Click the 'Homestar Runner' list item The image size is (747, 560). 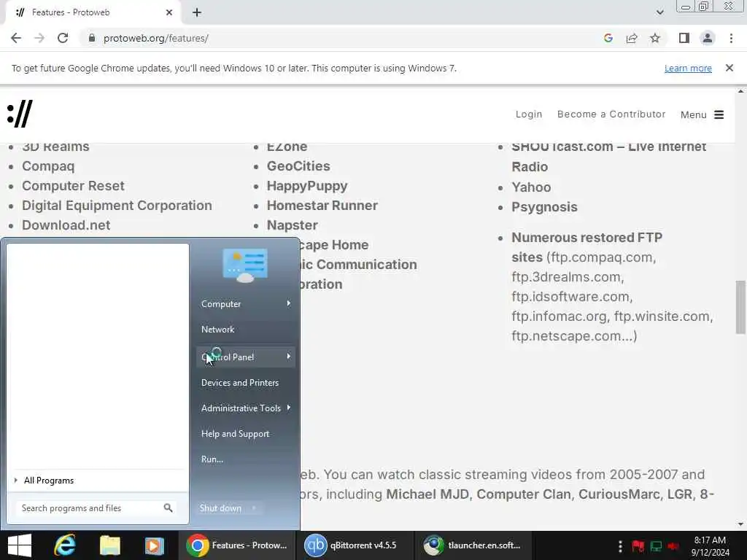pyautogui.click(x=322, y=206)
